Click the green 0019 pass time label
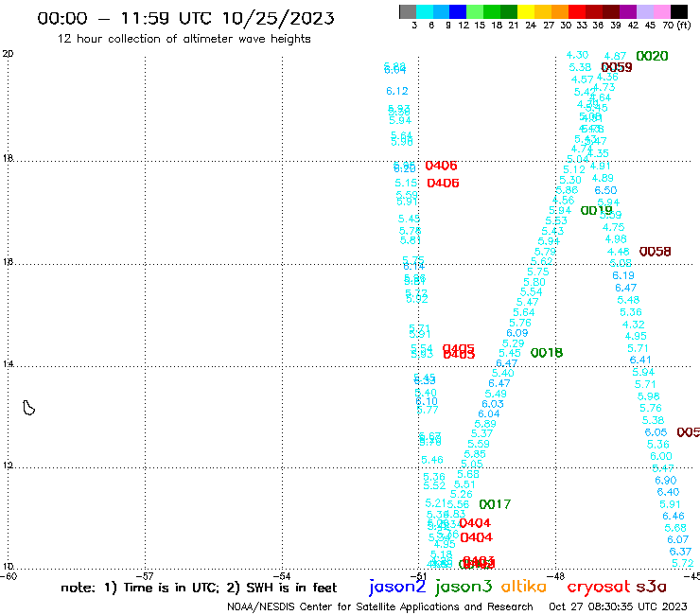Viewport: 700px width, 615px height. point(597,210)
